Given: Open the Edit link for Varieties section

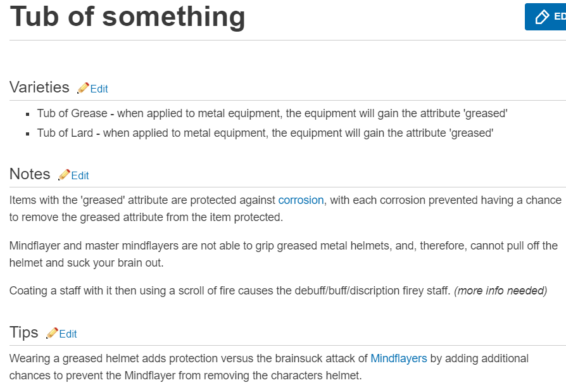Looking at the screenshot, I should [99, 89].
